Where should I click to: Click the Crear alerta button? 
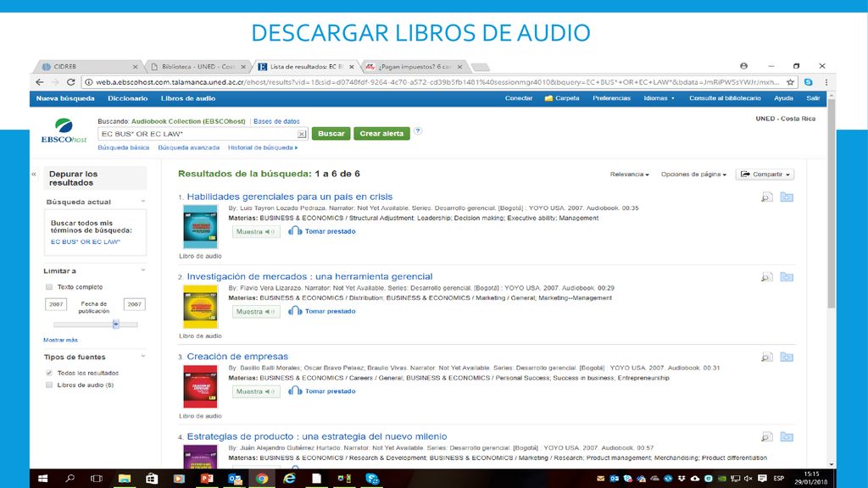pyautogui.click(x=382, y=133)
